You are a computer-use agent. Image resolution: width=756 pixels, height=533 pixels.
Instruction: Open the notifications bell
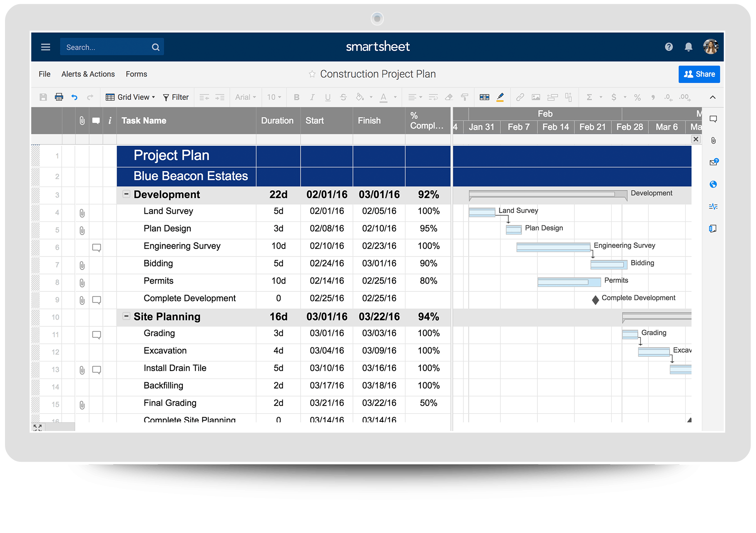689,47
